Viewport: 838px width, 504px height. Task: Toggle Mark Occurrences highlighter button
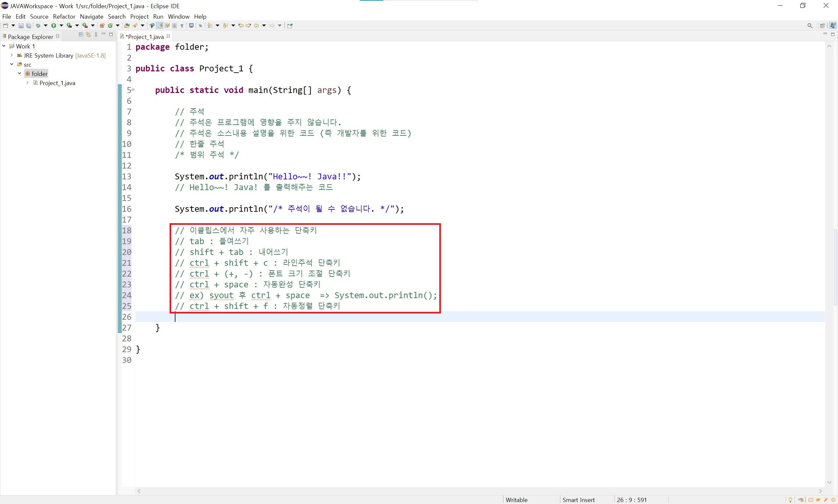coord(159,26)
